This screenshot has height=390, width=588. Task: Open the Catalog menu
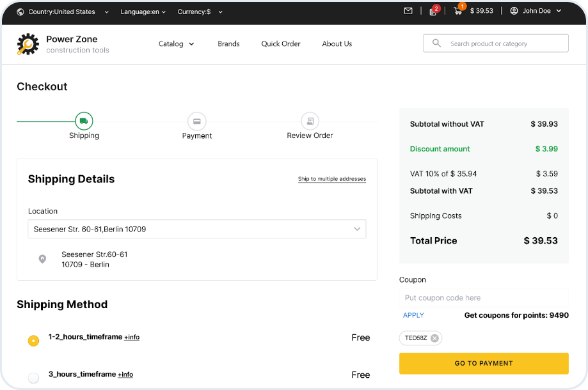[177, 44]
